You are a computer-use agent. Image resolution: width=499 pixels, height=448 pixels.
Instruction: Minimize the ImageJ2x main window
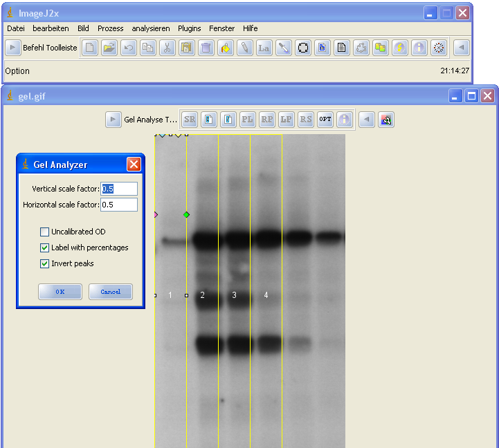pyautogui.click(x=430, y=13)
